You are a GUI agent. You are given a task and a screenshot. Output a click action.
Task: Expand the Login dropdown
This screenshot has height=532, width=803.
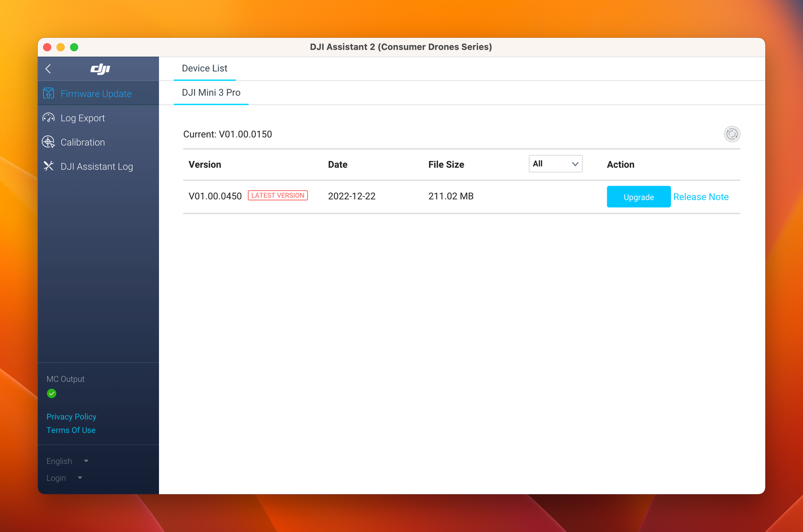(x=64, y=478)
